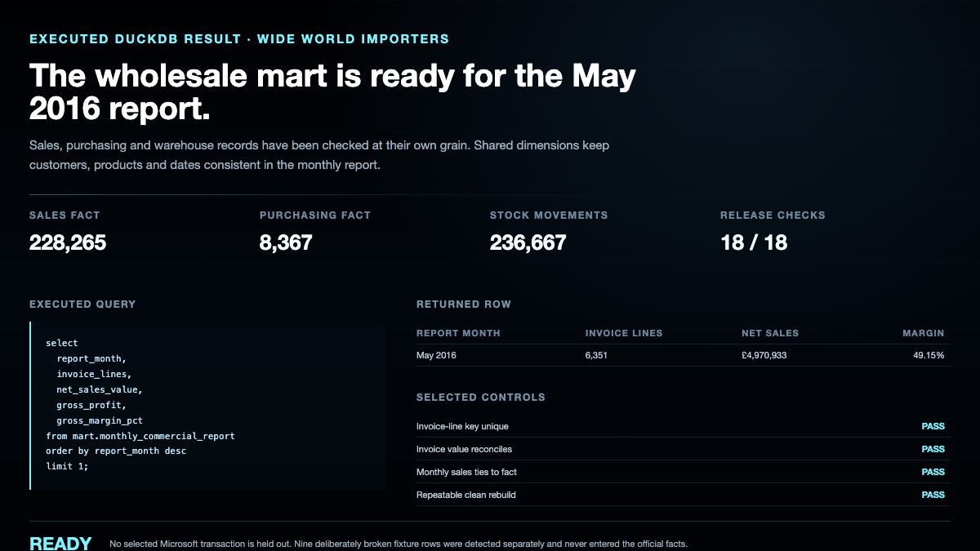Click 'report_month,' line in the query
The height and width of the screenshot is (551, 980).
click(x=91, y=358)
